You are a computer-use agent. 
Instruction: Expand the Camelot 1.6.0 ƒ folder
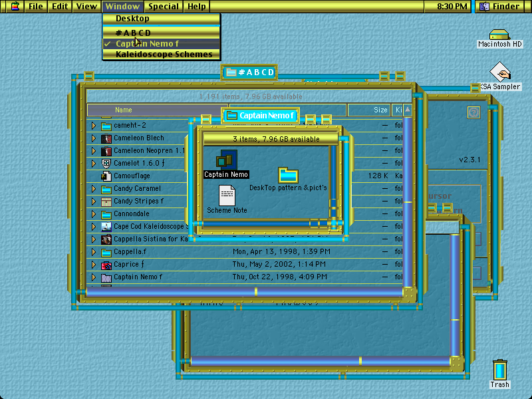(94, 163)
